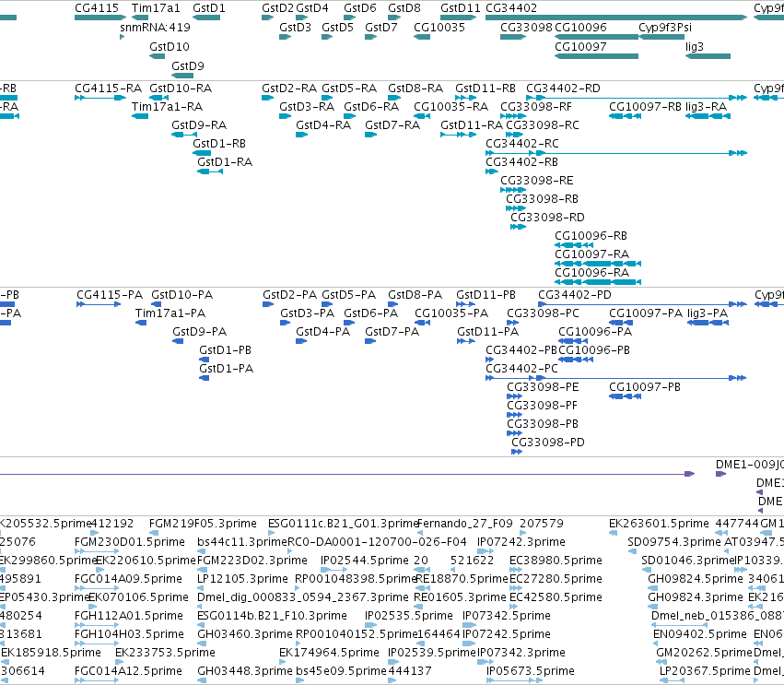Click the GstD10-RA transcript label
Screen dimensions: 784x685
pos(181,89)
